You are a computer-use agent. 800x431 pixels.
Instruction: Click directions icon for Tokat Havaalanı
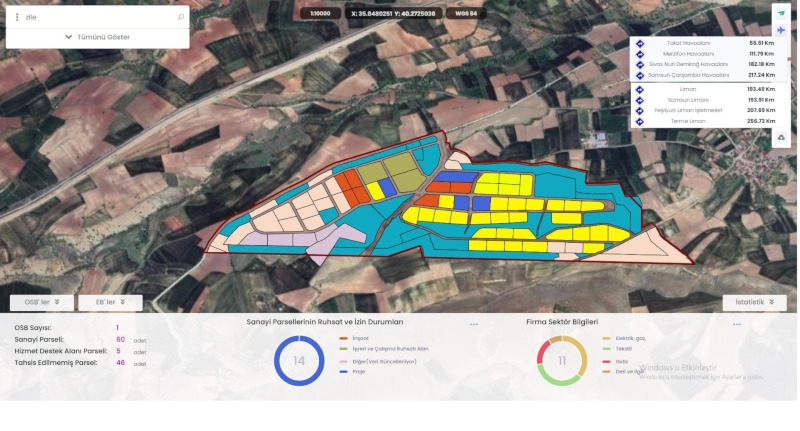(639, 44)
